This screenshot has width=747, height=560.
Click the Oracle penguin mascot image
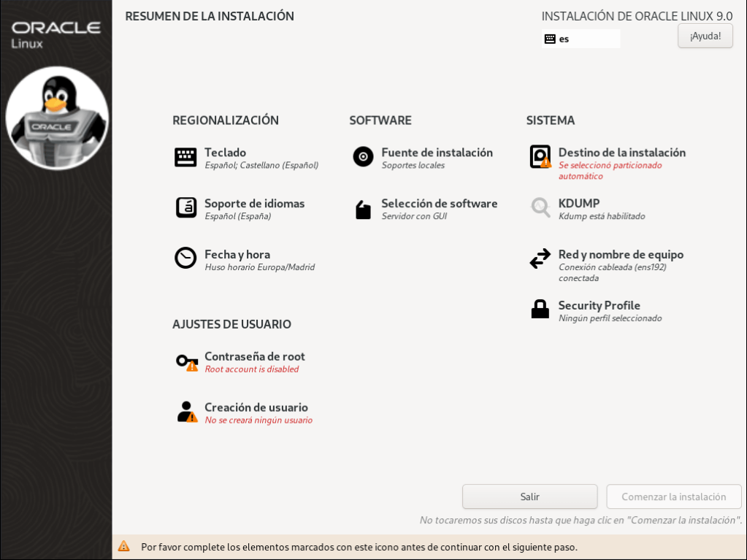[x=57, y=118]
